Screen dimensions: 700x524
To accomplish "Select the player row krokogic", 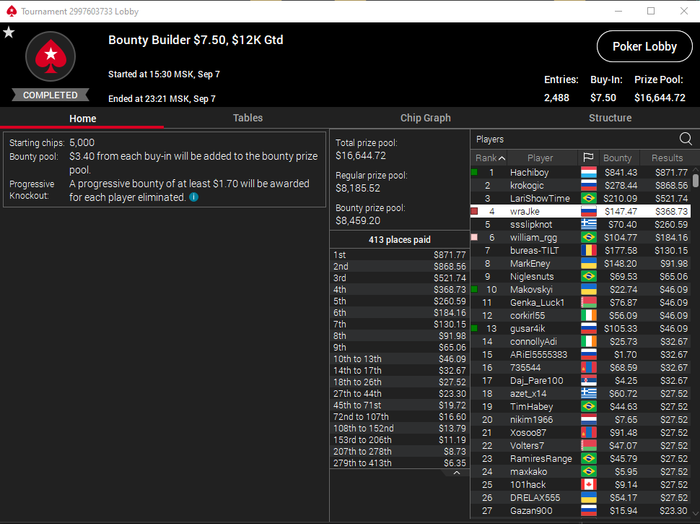I will pos(580,185).
